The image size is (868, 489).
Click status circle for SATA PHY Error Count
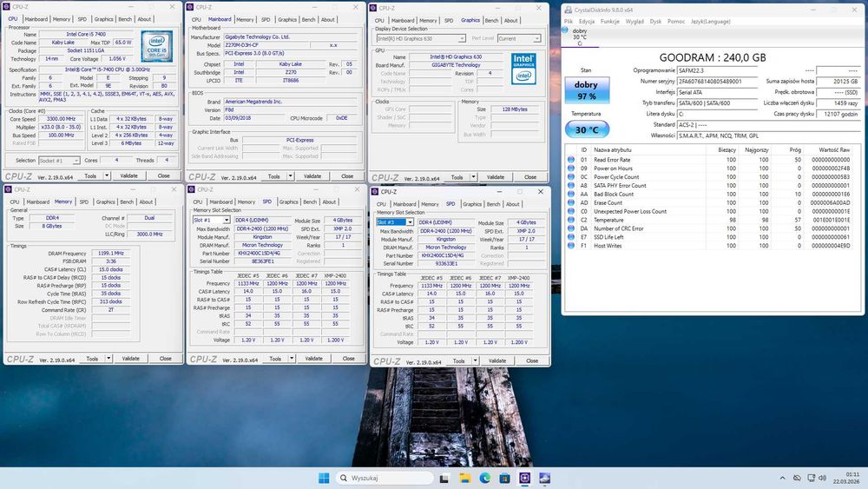(571, 186)
